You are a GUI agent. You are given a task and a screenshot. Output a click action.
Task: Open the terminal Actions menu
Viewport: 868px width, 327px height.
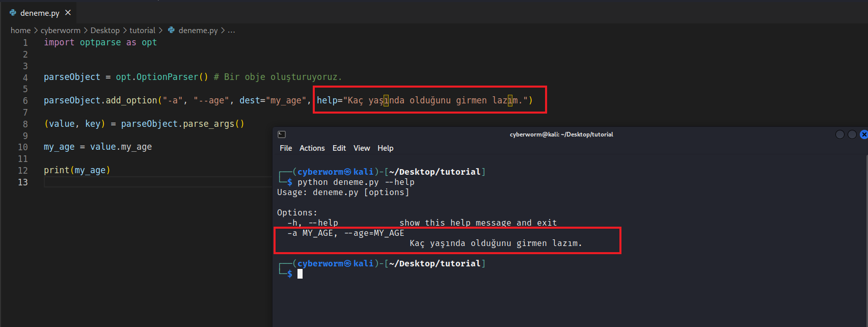tap(312, 148)
